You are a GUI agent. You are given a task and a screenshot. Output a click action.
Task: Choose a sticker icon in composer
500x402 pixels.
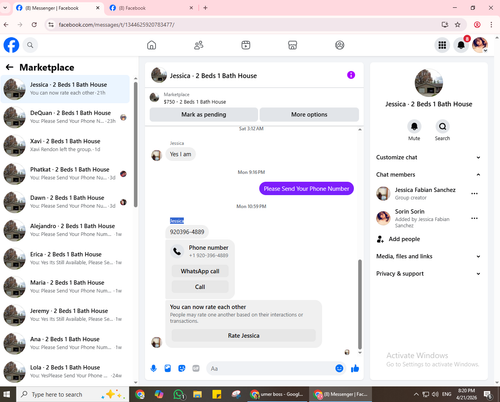pyautogui.click(x=182, y=368)
